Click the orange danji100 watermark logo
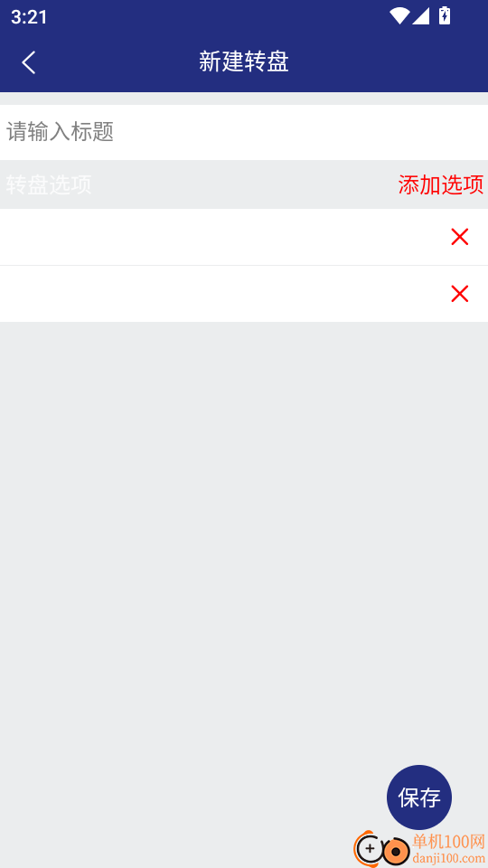 (381, 848)
